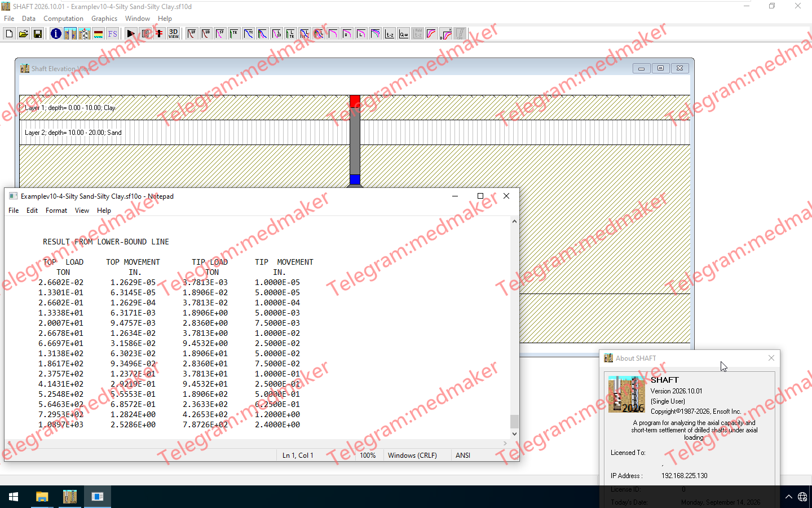Click the Windows (CRLF) status bar entry
Screen dimensions: 812x508
tap(412, 456)
